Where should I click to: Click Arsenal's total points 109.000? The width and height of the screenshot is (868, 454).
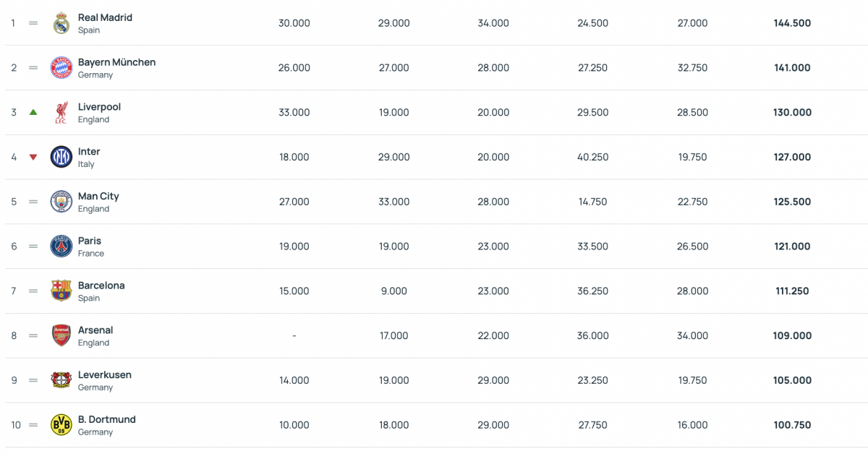pos(792,335)
